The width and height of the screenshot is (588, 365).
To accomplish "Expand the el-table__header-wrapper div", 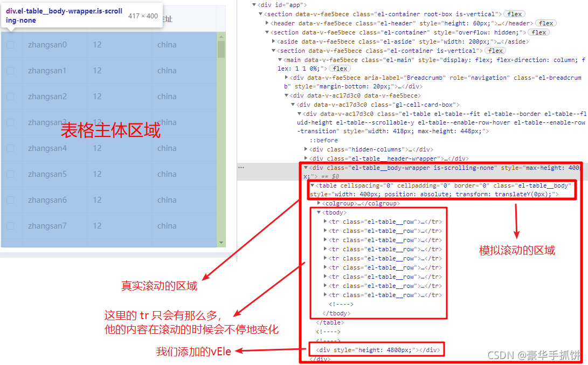I will [306, 159].
